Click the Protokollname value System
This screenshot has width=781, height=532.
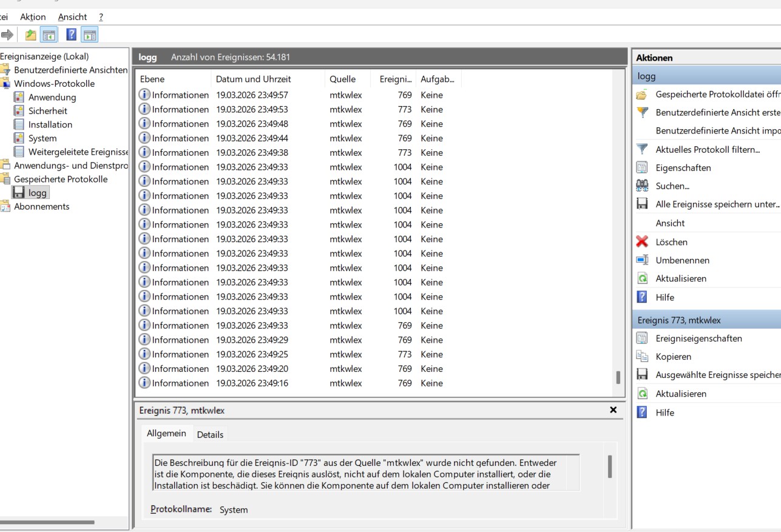pos(234,510)
